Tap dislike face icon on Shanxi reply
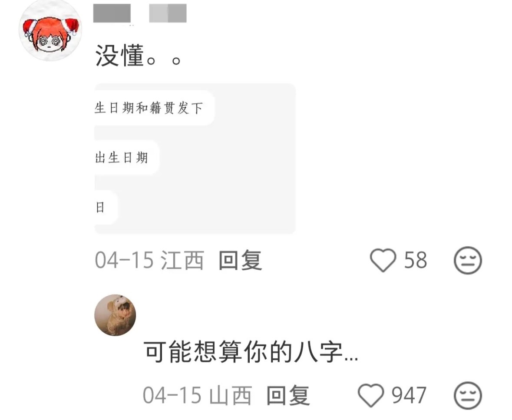This screenshot has height=420, width=512. (x=468, y=396)
